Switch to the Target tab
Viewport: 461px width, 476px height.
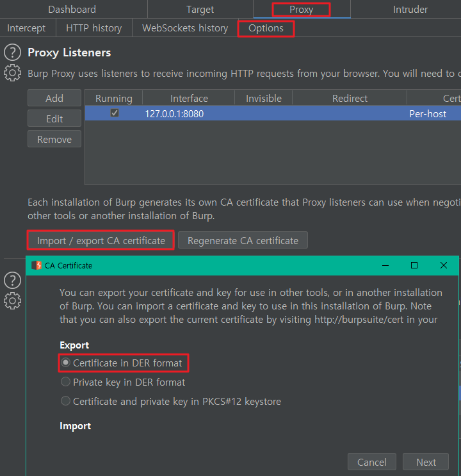tap(200, 10)
